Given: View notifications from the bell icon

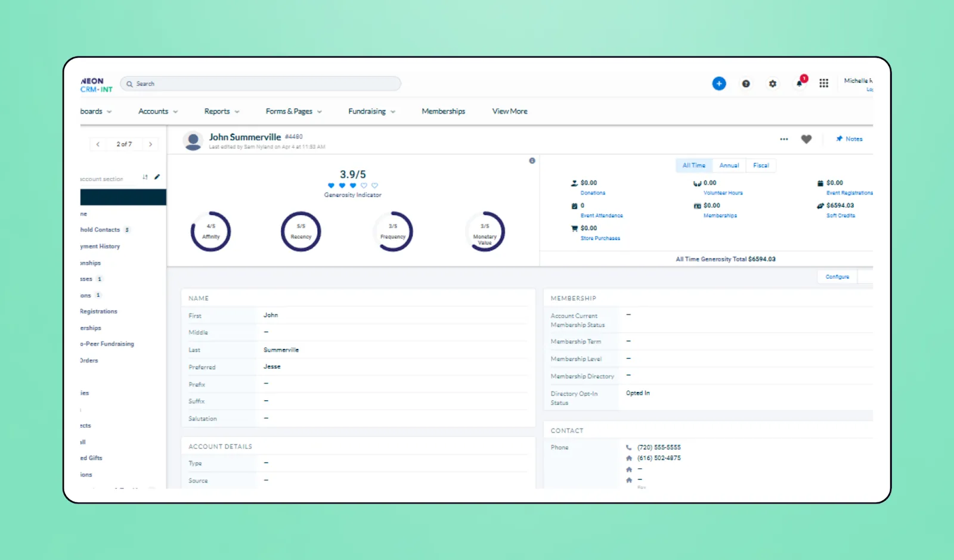Looking at the screenshot, I should [799, 83].
